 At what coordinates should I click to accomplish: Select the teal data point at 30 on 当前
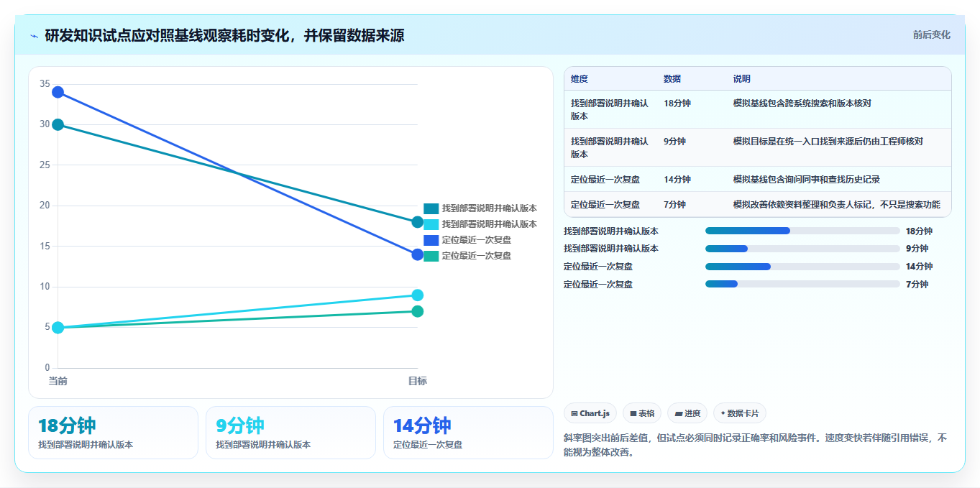click(x=58, y=124)
